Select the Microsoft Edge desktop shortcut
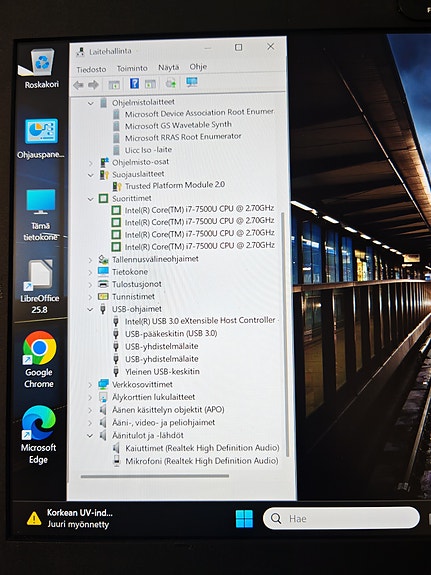Viewport: 431px width, 575px height. [39, 435]
